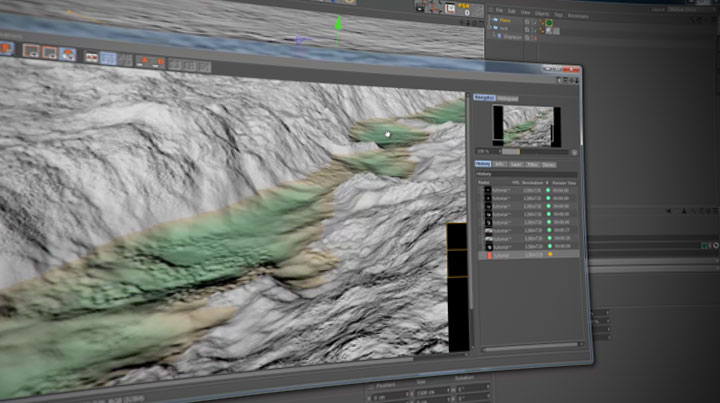The width and height of the screenshot is (720, 403).
Task: Click the Phong tag on Plane object
Action: (541, 22)
